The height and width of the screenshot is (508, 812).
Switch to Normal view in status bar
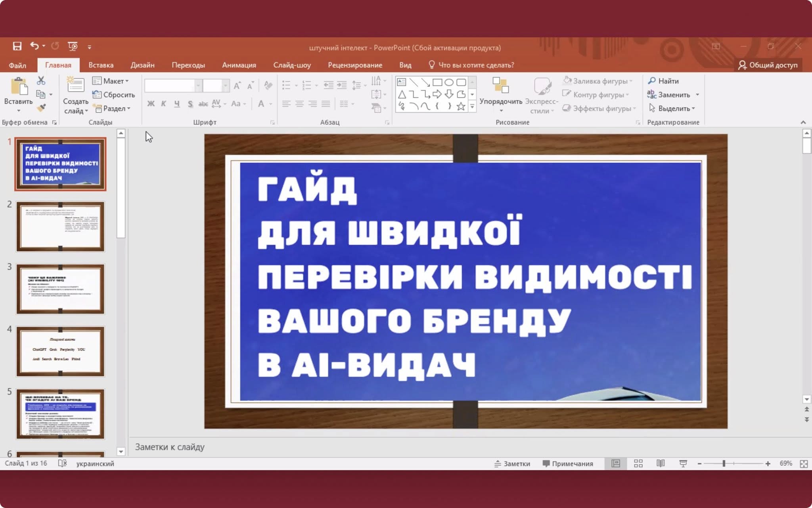(615, 464)
